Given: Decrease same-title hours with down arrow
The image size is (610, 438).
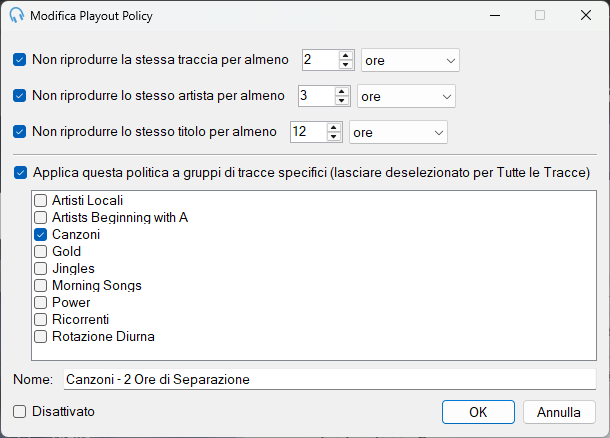Looking at the screenshot, I should pyautogui.click(x=333, y=137).
